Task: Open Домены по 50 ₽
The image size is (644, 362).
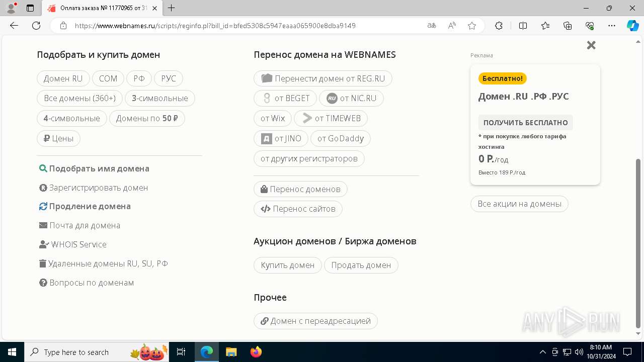Action: (147, 119)
